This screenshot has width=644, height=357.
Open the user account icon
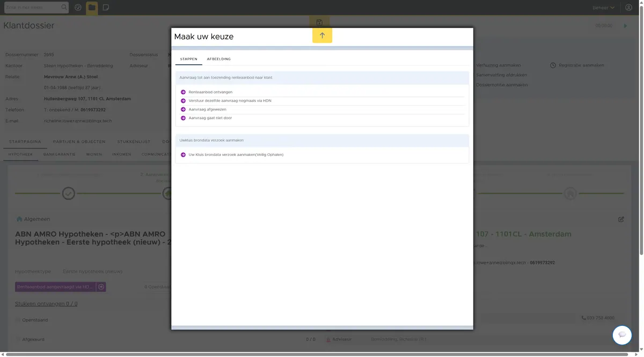[x=628, y=8]
